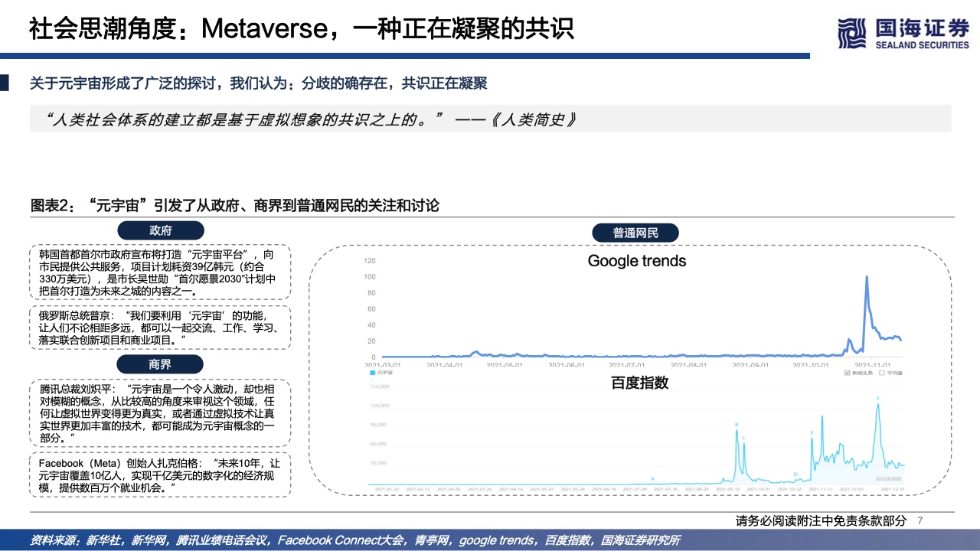This screenshot has width=980, height=551.
Task: Click the 图表2 chart caption heading
Action: 234,205
